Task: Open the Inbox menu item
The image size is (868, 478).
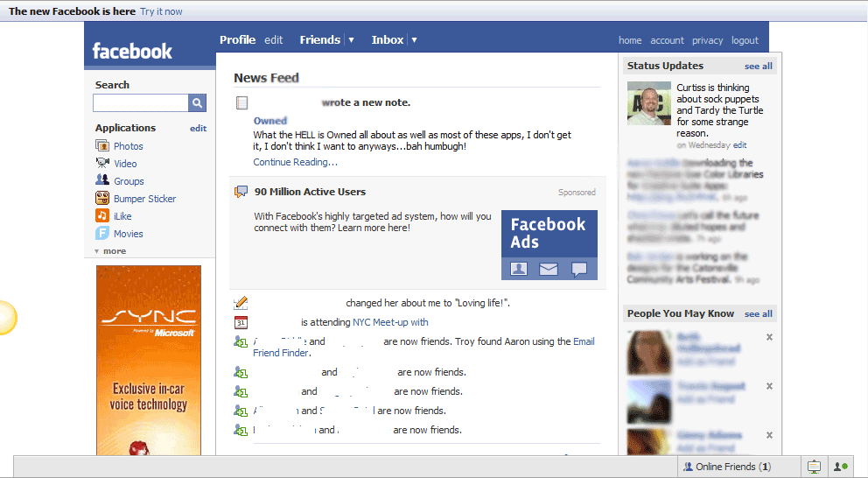Action: tap(388, 40)
